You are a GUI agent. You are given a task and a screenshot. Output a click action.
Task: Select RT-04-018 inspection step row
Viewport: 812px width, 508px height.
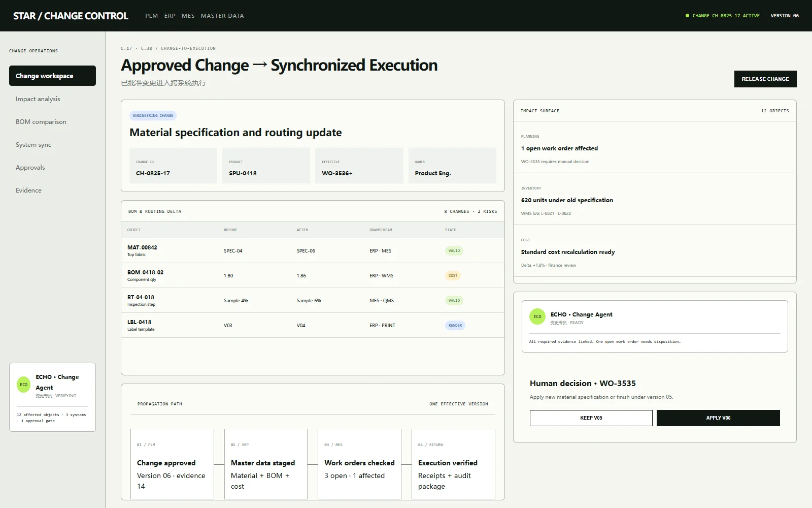tap(313, 300)
